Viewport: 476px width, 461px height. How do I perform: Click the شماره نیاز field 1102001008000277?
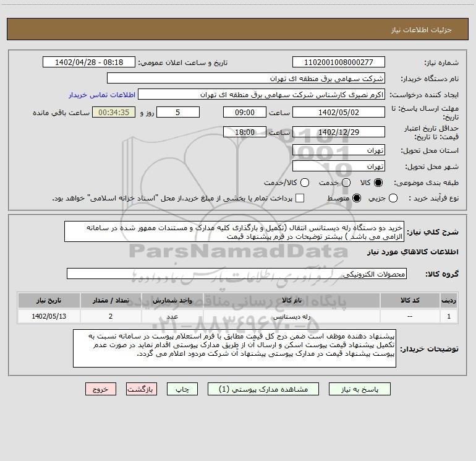(x=339, y=62)
